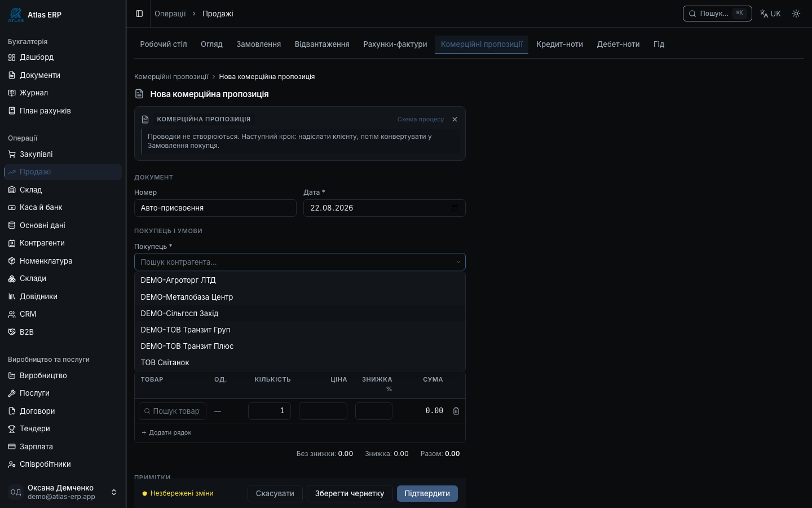Image resolution: width=812 pixels, height=508 pixels.
Task: Switch to the Замовлення tab
Action: point(259,44)
